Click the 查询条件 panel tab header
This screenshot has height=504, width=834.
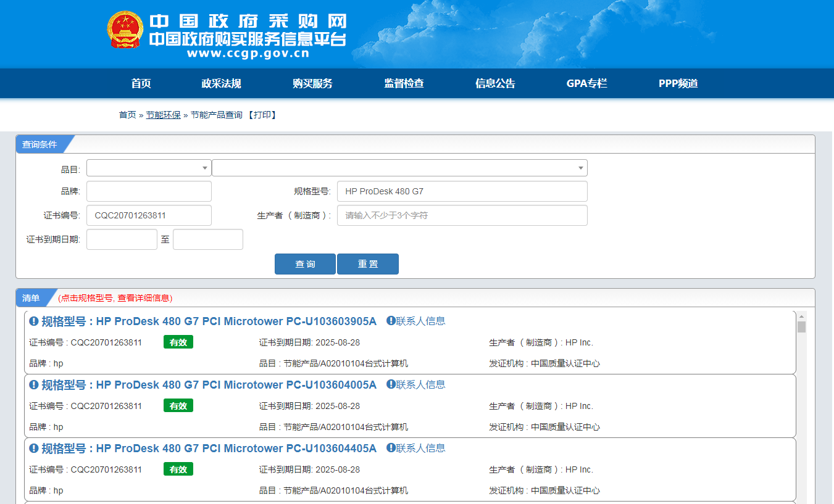point(41,144)
